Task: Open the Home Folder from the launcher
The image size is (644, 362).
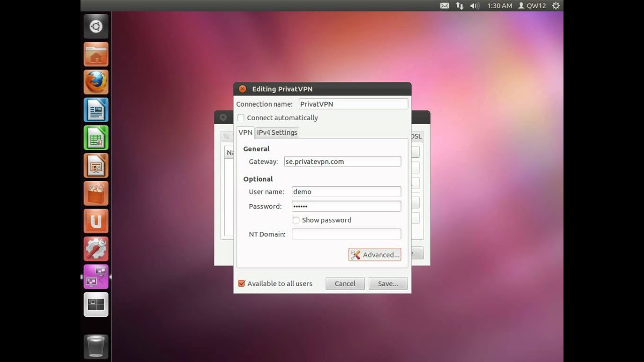Action: (x=96, y=54)
